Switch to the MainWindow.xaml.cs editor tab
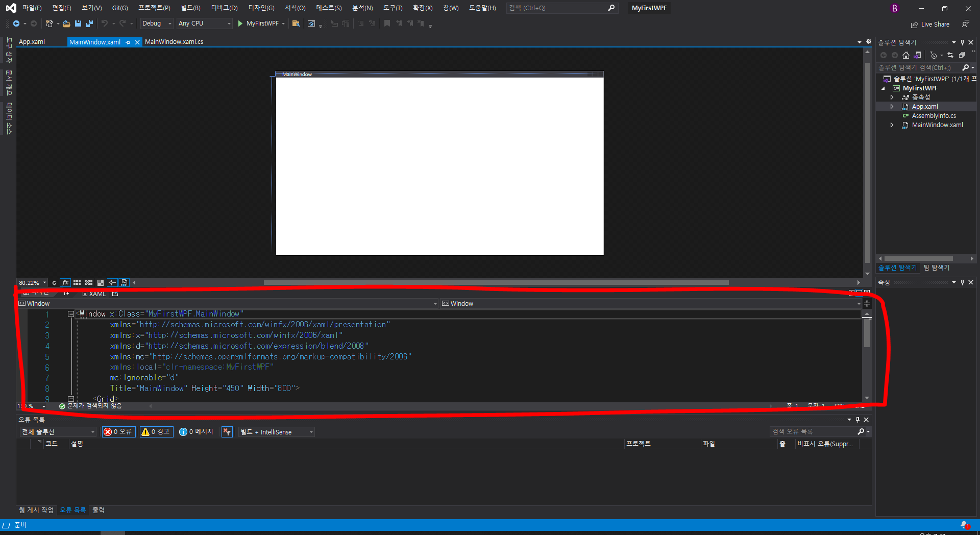Viewport: 980px width, 535px height. [x=174, y=42]
